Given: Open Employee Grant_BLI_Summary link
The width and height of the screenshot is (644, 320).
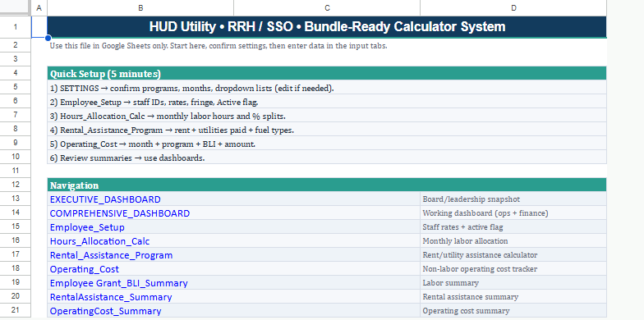Looking at the screenshot, I should pyautogui.click(x=118, y=283).
